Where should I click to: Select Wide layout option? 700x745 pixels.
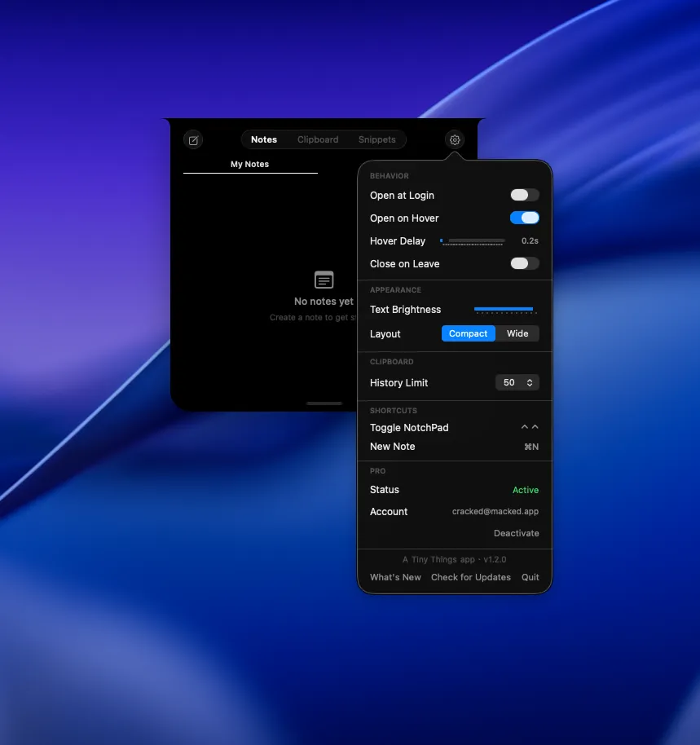point(517,333)
